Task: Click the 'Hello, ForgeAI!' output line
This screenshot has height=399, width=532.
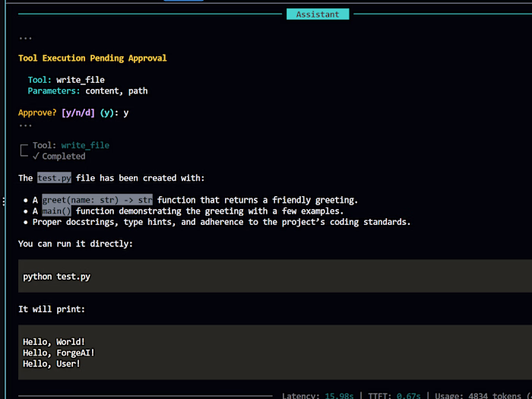Action: pos(59,353)
